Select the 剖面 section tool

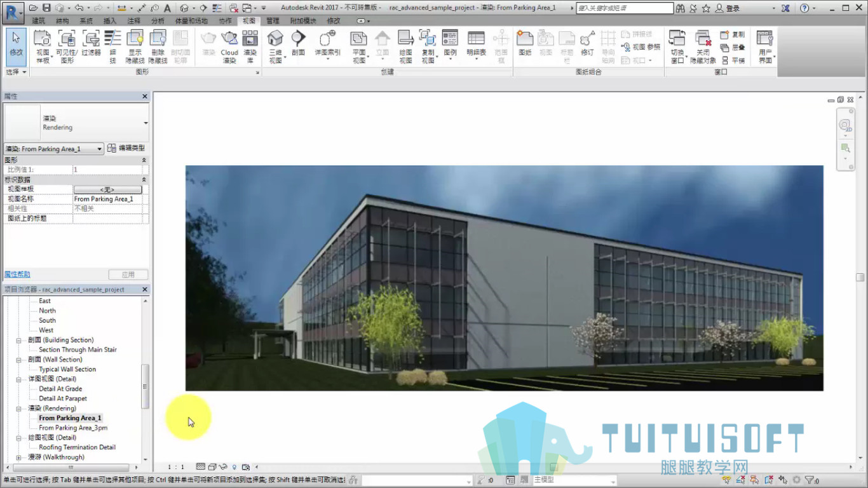click(x=298, y=43)
